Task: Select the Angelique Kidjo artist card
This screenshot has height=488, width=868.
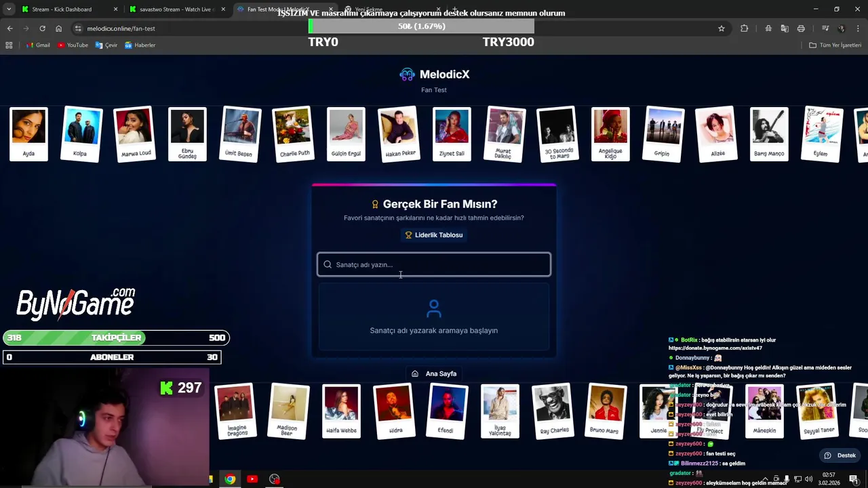Action: click(610, 134)
